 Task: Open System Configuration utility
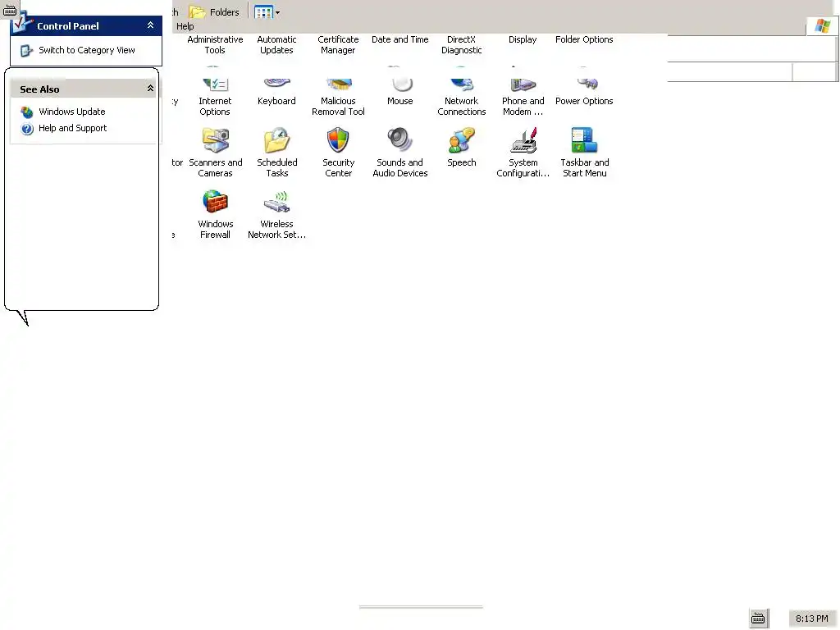[523, 152]
